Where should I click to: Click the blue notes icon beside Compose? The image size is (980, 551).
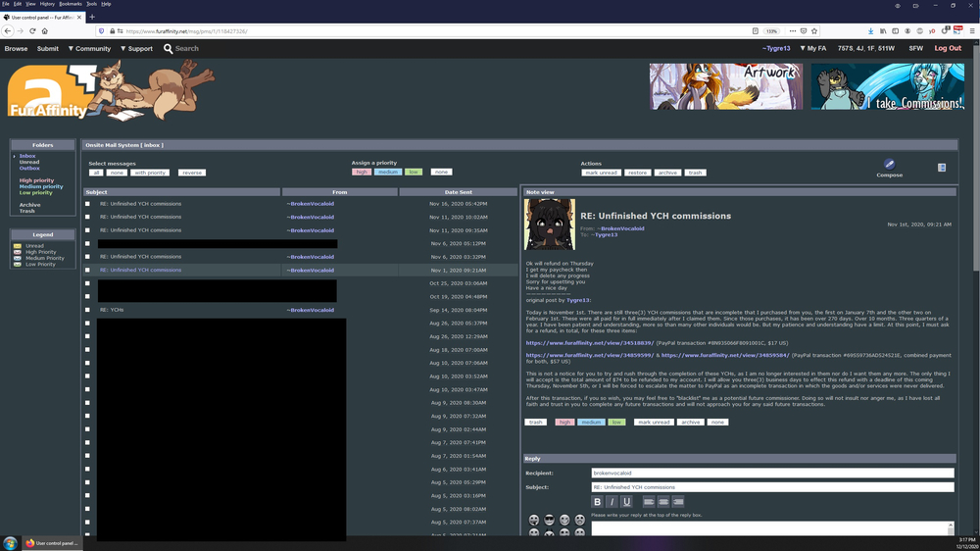[941, 168]
